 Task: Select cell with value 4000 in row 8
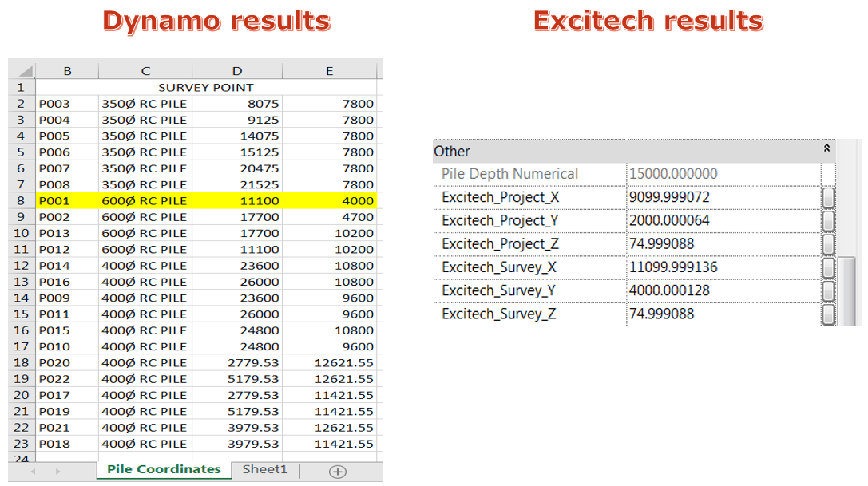pyautogui.click(x=329, y=200)
